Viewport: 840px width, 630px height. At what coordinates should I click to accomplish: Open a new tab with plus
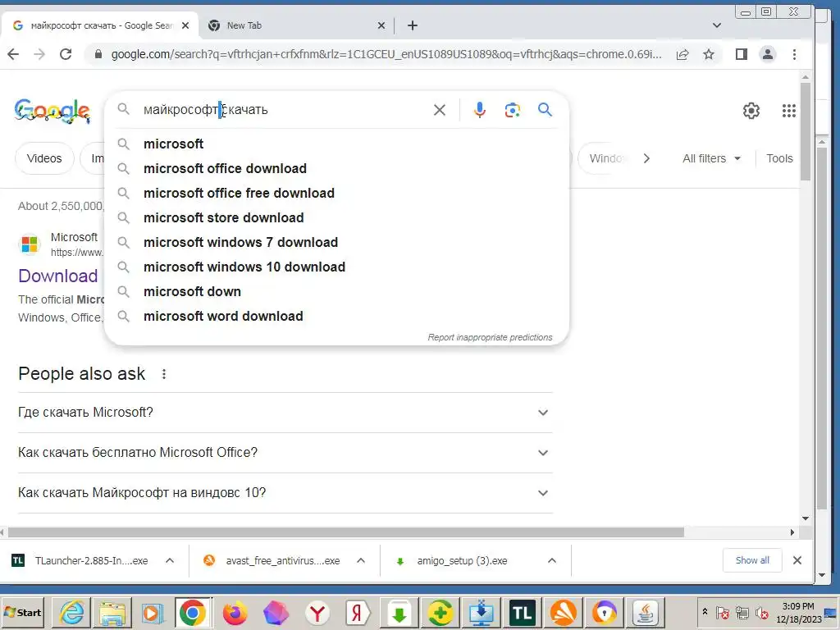point(413,25)
